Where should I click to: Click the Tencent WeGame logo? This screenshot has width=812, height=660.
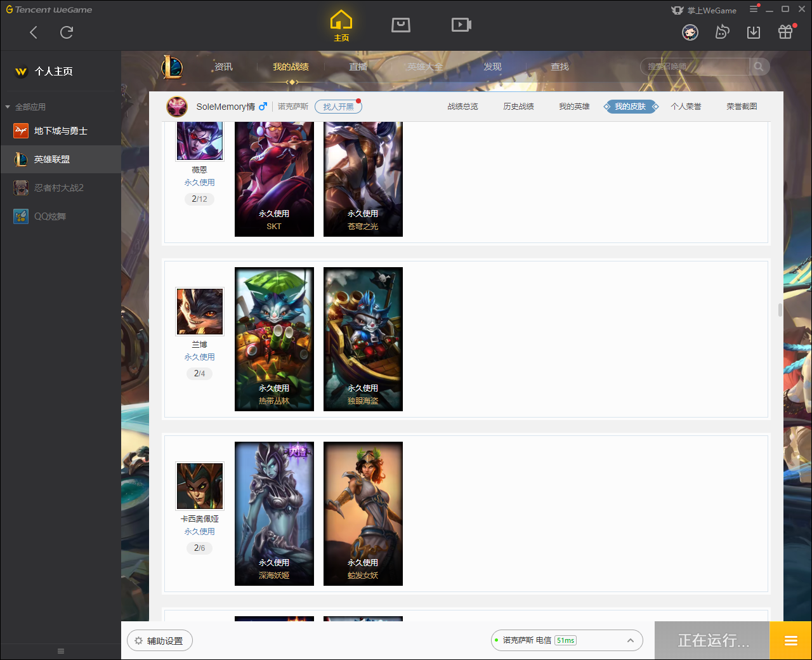coord(49,10)
